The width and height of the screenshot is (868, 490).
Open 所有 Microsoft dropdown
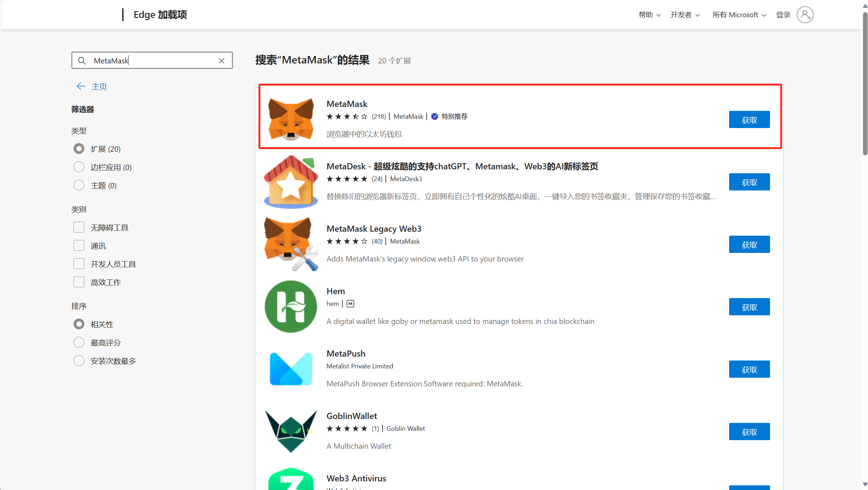coord(739,15)
